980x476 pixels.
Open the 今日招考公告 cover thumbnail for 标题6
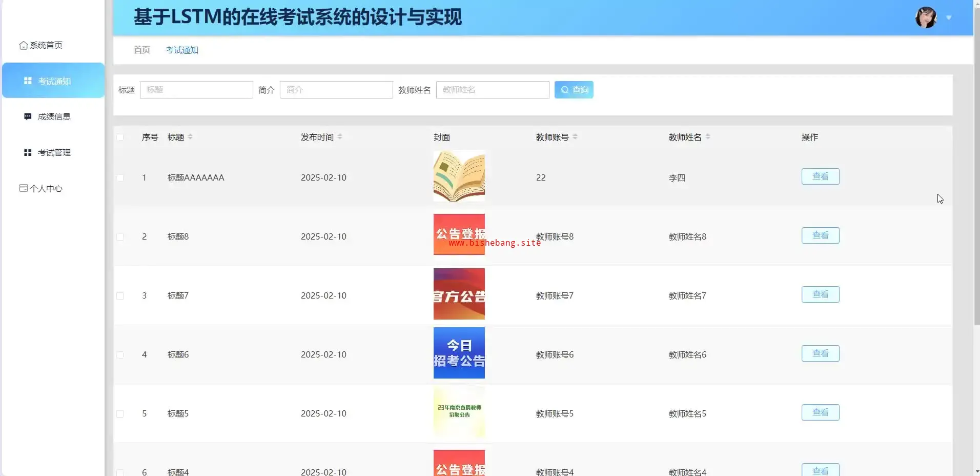tap(459, 353)
